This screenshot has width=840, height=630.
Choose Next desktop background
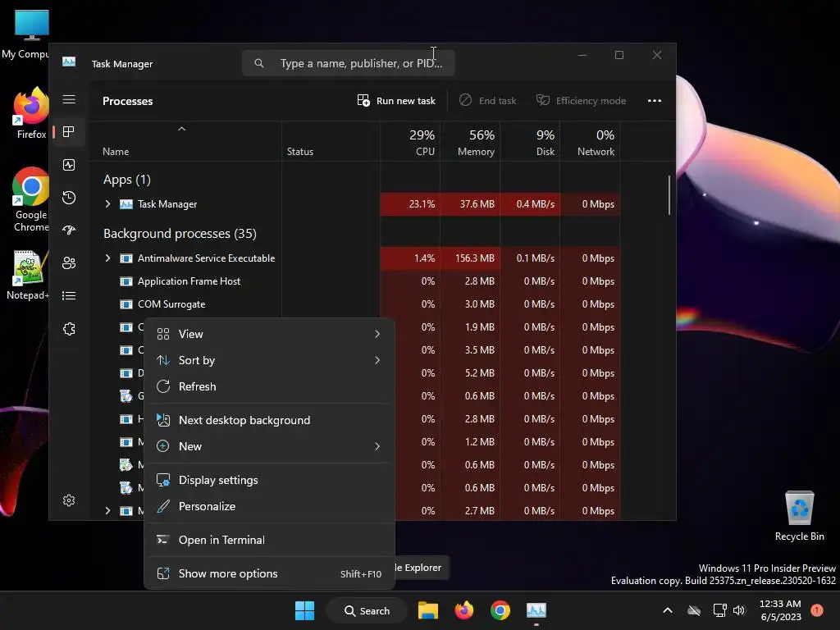pyautogui.click(x=269, y=420)
